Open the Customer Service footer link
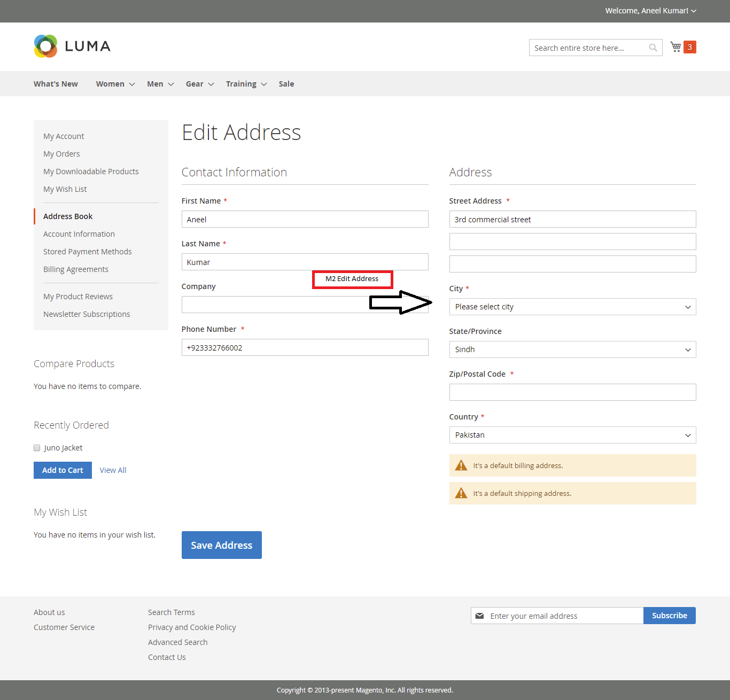This screenshot has height=700, width=730. (x=64, y=627)
